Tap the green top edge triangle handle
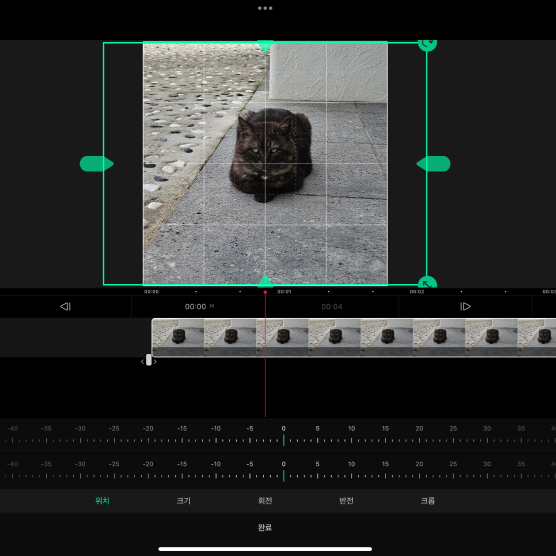The image size is (556, 556). (265, 46)
